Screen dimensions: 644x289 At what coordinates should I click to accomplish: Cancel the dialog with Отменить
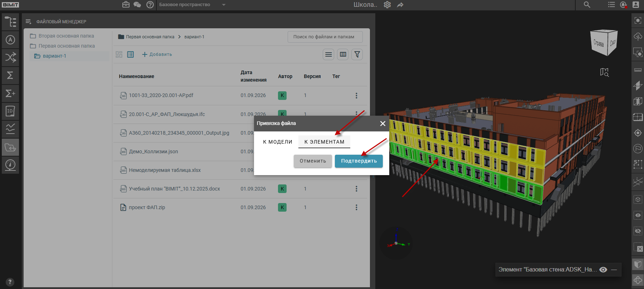pos(313,161)
